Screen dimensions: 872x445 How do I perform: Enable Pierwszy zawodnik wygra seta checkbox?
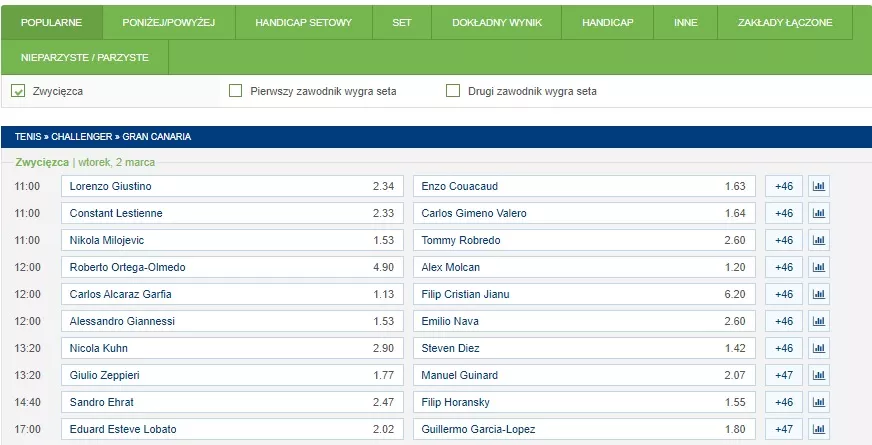[x=236, y=91]
